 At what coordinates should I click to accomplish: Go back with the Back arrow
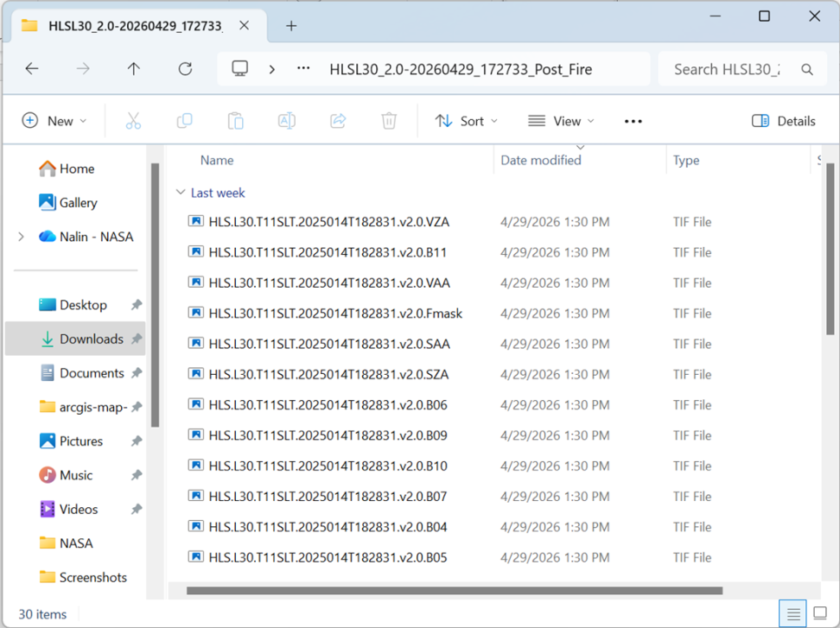pos(32,68)
